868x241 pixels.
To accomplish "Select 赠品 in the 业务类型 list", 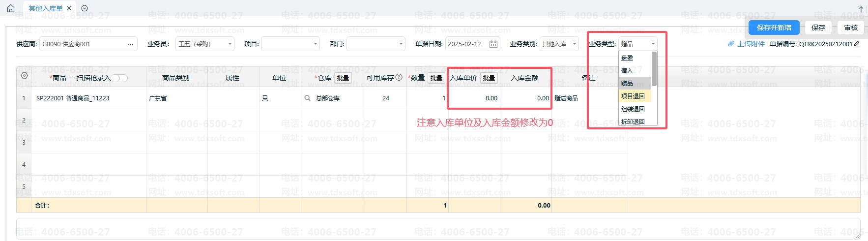I will [x=635, y=83].
